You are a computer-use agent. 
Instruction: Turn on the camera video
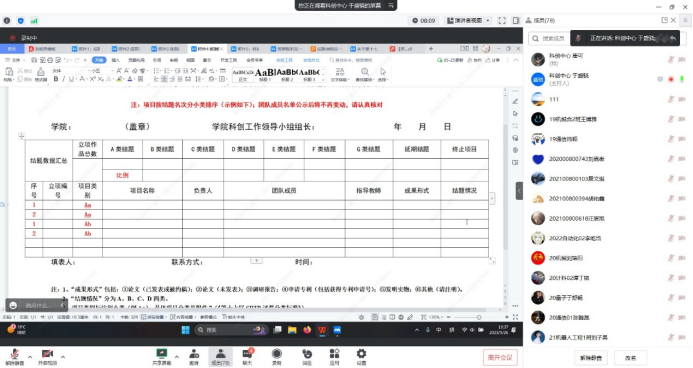(47, 357)
